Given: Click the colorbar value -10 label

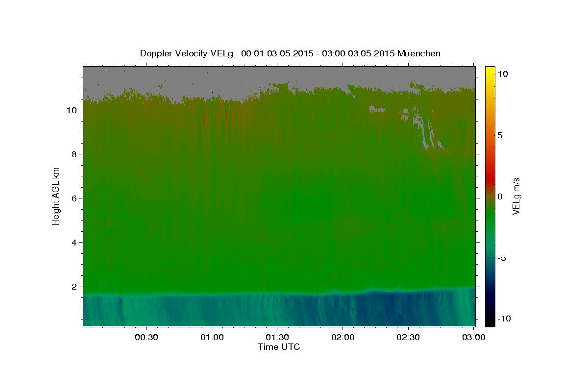Looking at the screenshot, I should [504, 318].
